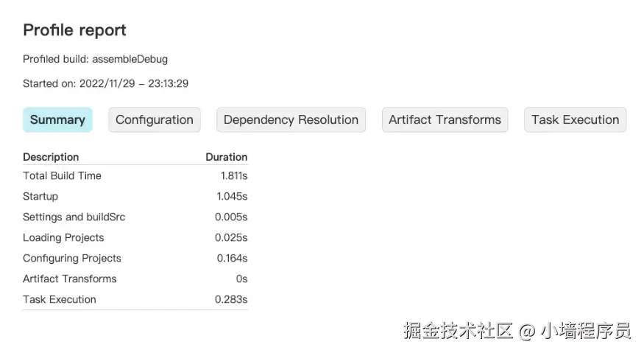Click Artifact Transforms label in the summary table

70,279
